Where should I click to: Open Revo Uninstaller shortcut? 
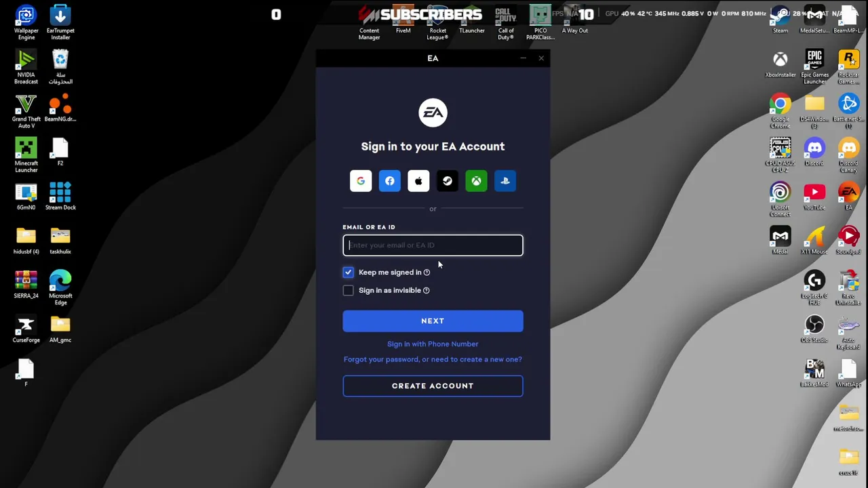coord(849,287)
